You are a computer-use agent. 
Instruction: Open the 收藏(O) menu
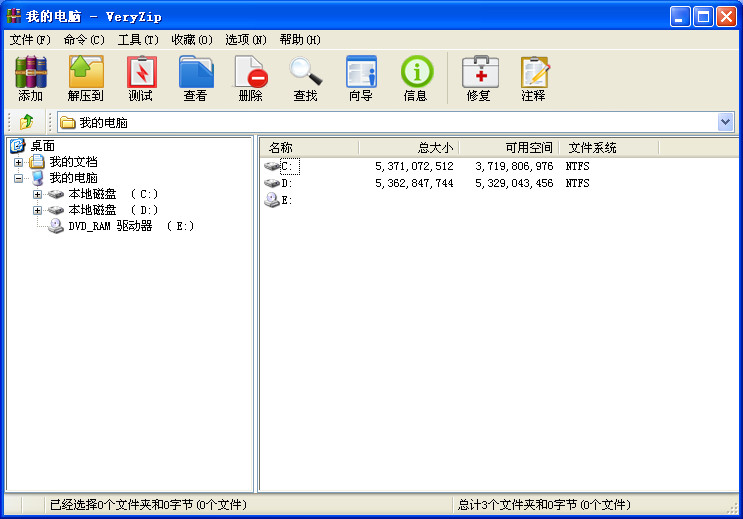(x=192, y=40)
